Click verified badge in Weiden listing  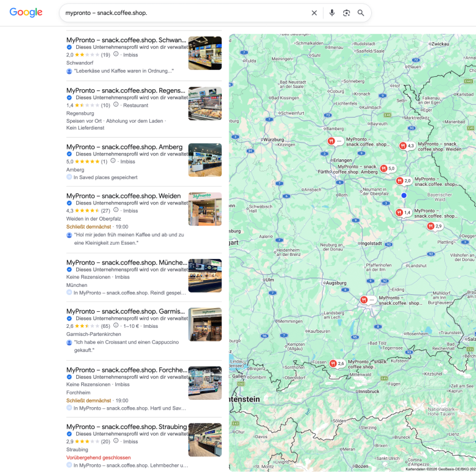69,203
